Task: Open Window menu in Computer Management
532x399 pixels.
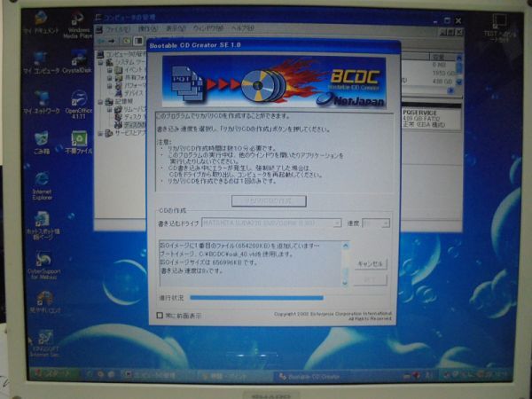Action: [x=208, y=28]
